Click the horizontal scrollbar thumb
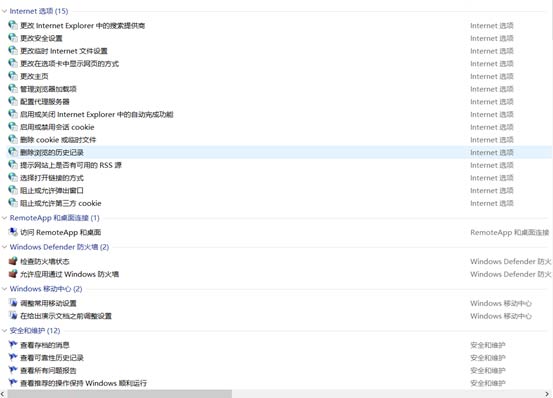553x398 pixels. (x=120, y=394)
